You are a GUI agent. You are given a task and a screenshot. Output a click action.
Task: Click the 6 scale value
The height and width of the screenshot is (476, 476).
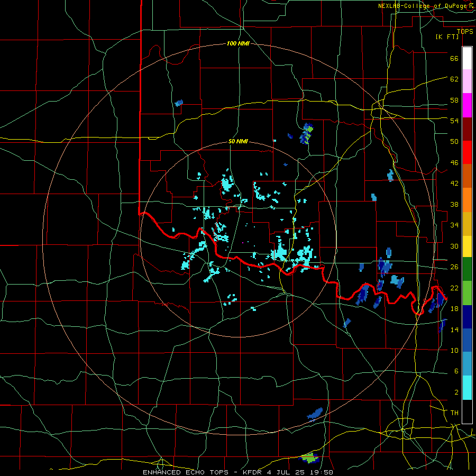[456, 371]
